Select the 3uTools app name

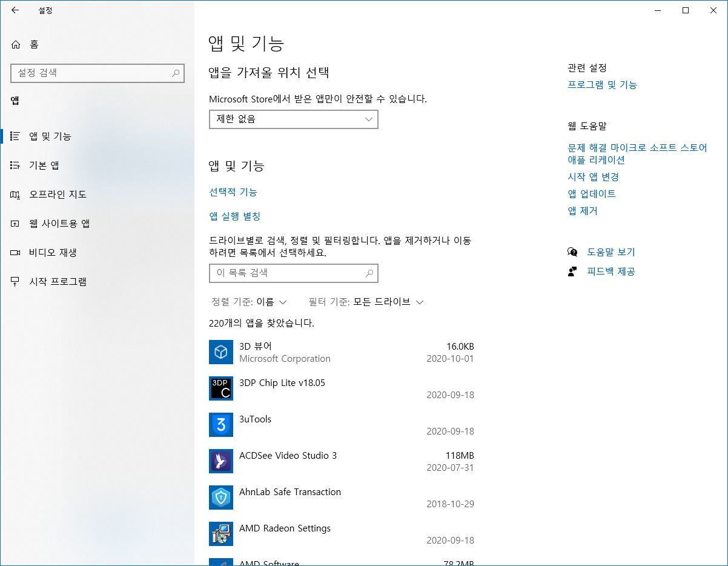pyautogui.click(x=256, y=419)
